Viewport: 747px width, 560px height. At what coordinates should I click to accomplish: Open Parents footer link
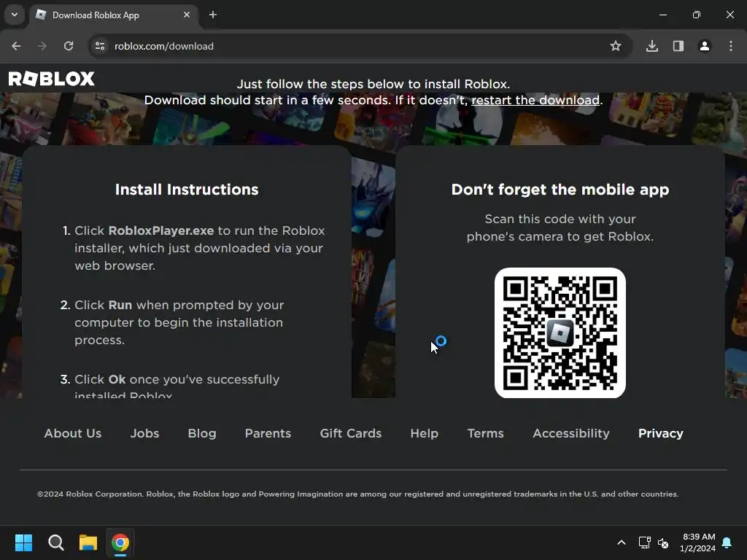pyautogui.click(x=268, y=433)
